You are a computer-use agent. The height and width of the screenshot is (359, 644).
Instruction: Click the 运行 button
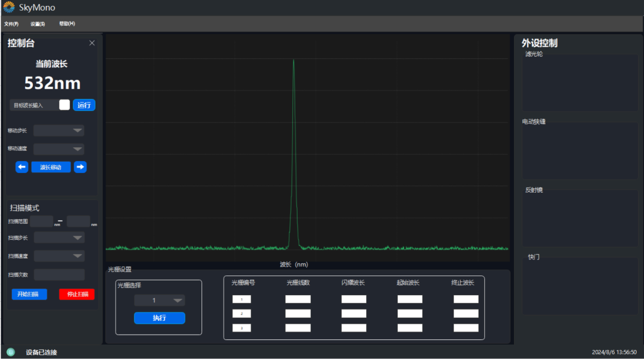click(x=84, y=105)
